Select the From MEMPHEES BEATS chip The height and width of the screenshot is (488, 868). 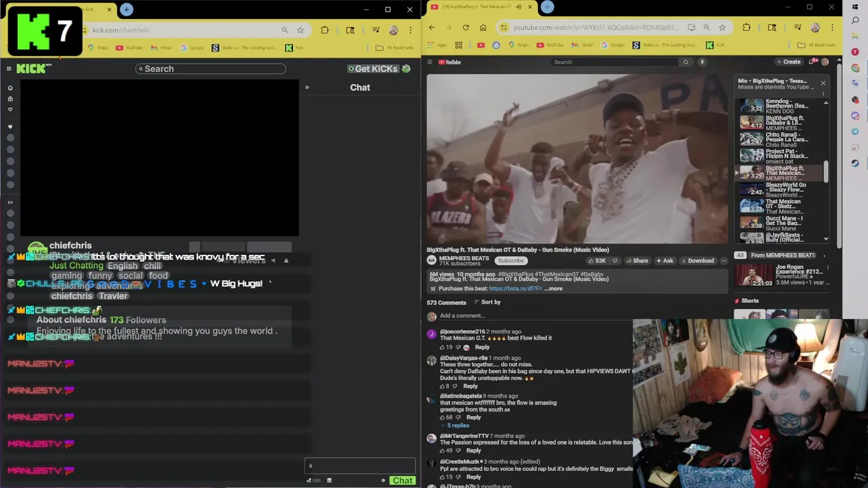pos(783,256)
